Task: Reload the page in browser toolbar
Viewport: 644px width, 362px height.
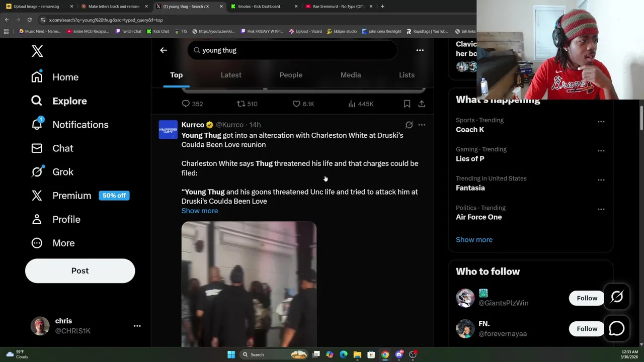Action: coord(30,20)
